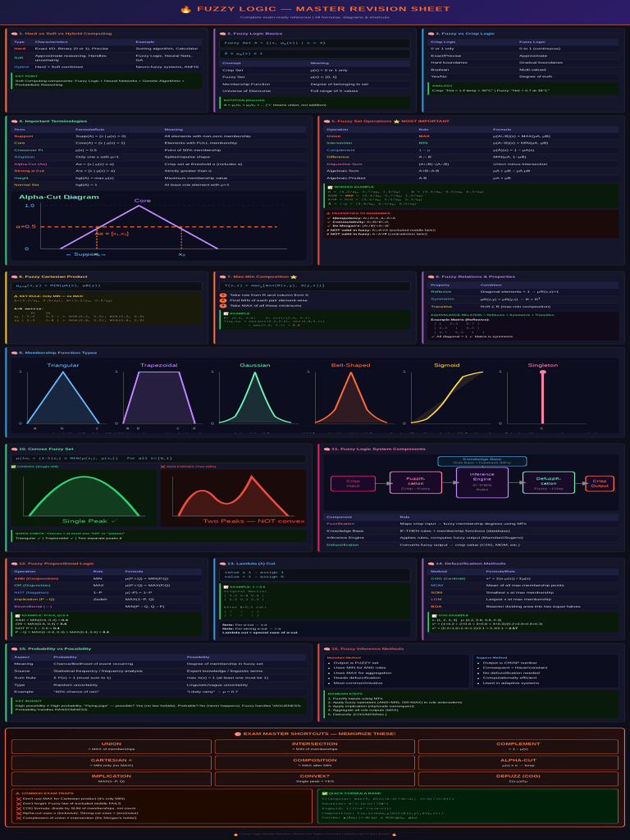630x840 pixels.
Task: Click the green check icon before 'CONVEX (Single Hill)'
Action: tap(14, 467)
